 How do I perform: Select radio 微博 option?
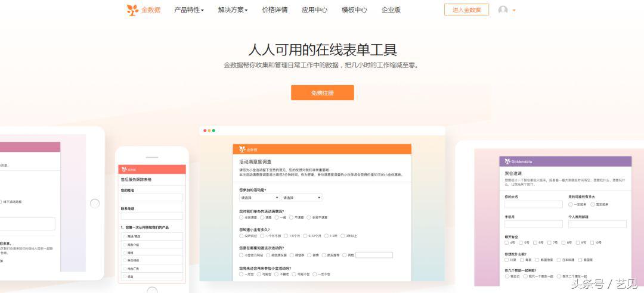click(309, 255)
